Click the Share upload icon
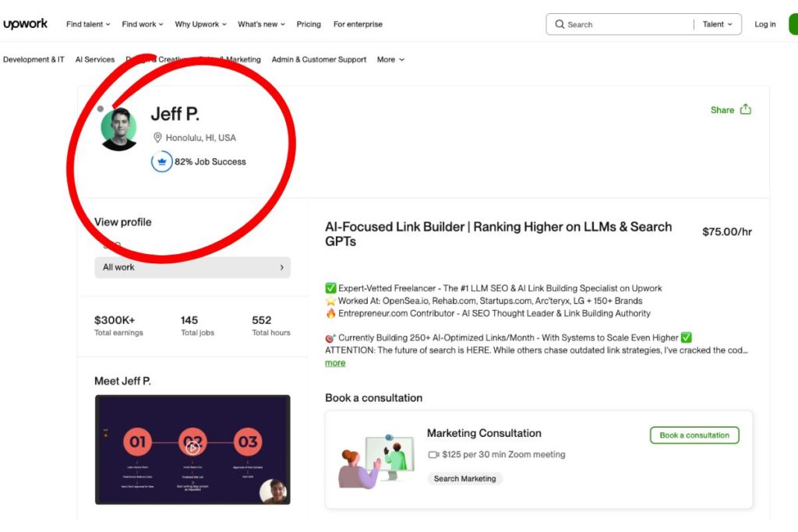This screenshot has width=798, height=532. point(746,110)
